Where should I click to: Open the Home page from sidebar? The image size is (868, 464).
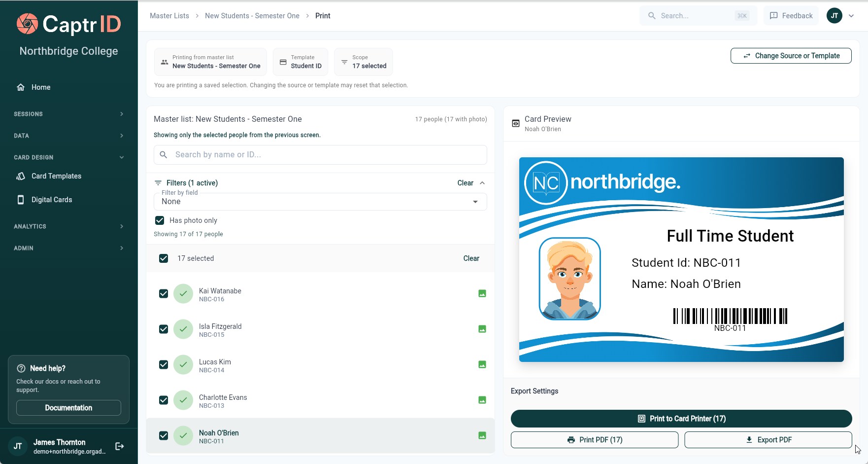(41, 87)
